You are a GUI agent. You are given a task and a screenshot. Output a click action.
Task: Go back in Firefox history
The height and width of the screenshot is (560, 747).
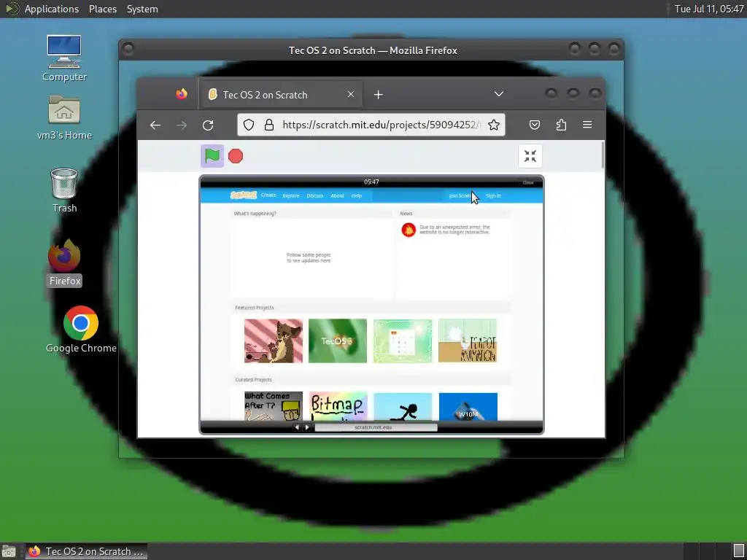pos(155,125)
